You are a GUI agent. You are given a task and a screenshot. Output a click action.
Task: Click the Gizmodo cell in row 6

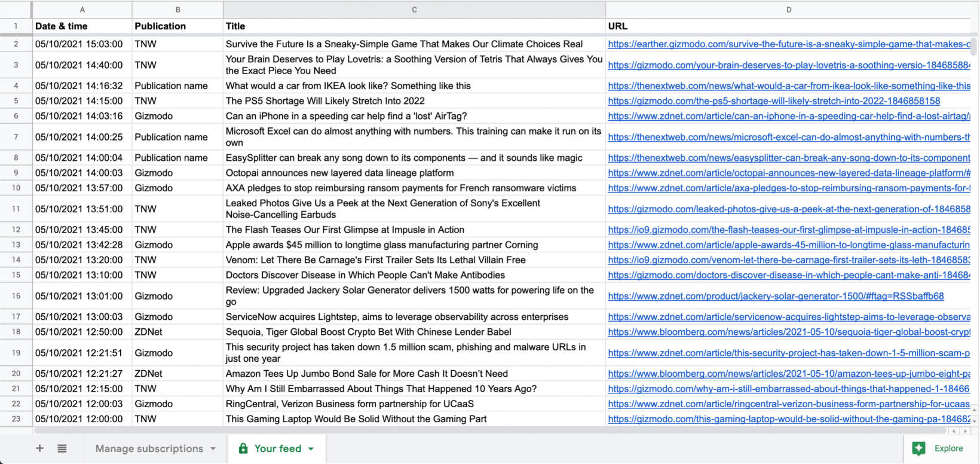tap(178, 116)
